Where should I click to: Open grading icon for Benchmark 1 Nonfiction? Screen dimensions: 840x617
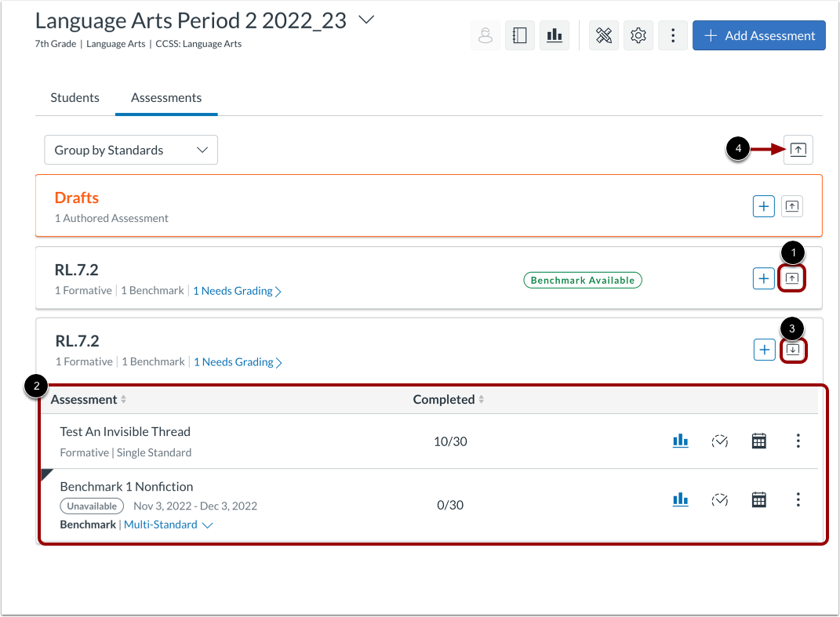pyautogui.click(x=719, y=499)
